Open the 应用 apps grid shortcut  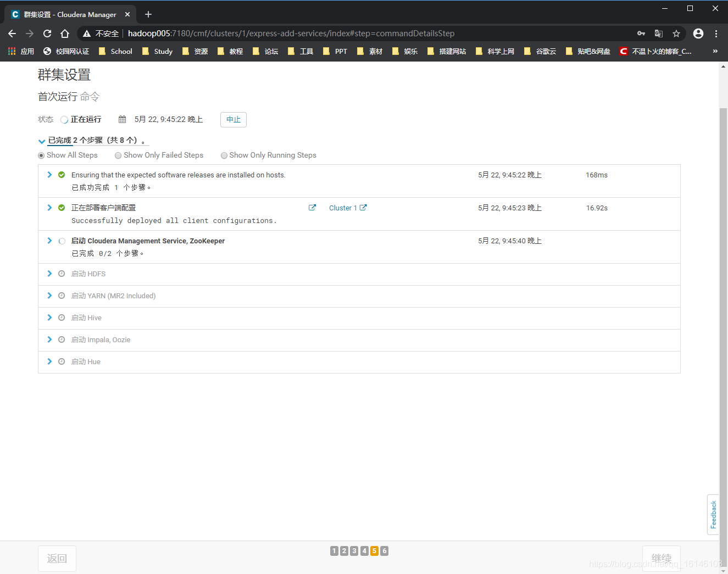(21, 51)
